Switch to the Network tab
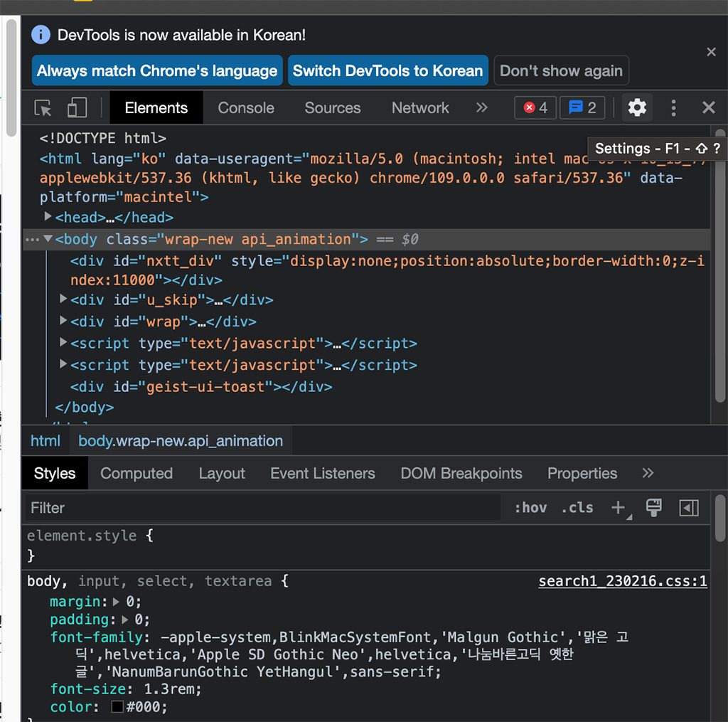 420,108
